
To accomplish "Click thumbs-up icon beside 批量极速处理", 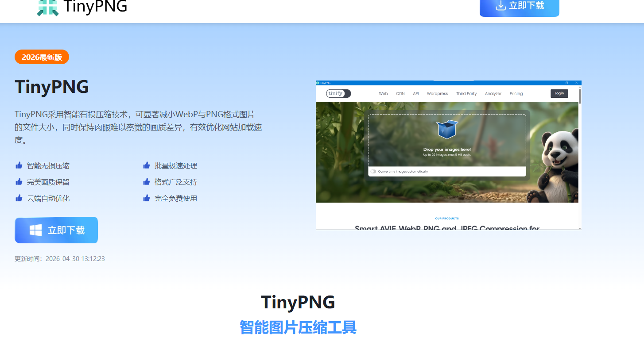I will [147, 165].
